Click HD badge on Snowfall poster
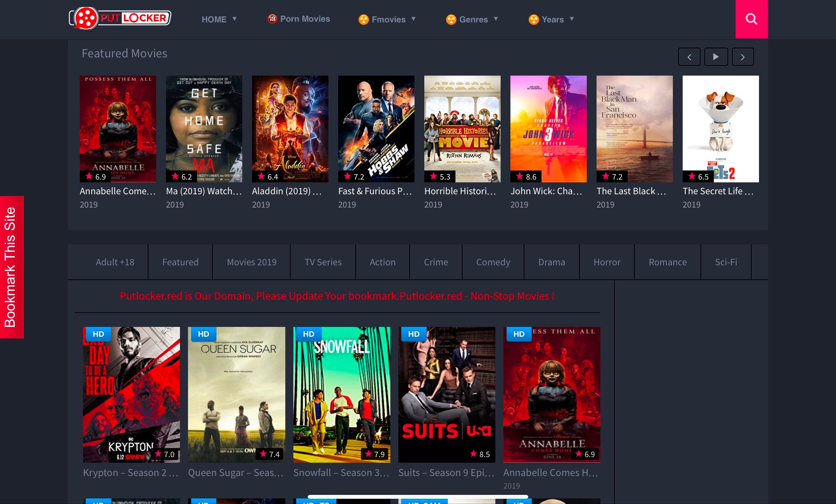Viewport: 836px width, 504px height. (x=308, y=334)
